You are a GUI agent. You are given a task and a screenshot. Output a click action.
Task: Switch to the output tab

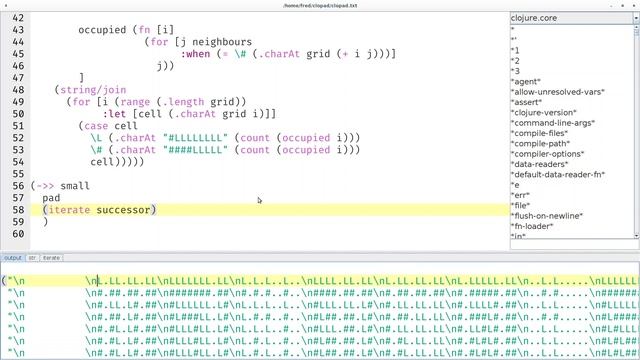click(12, 258)
